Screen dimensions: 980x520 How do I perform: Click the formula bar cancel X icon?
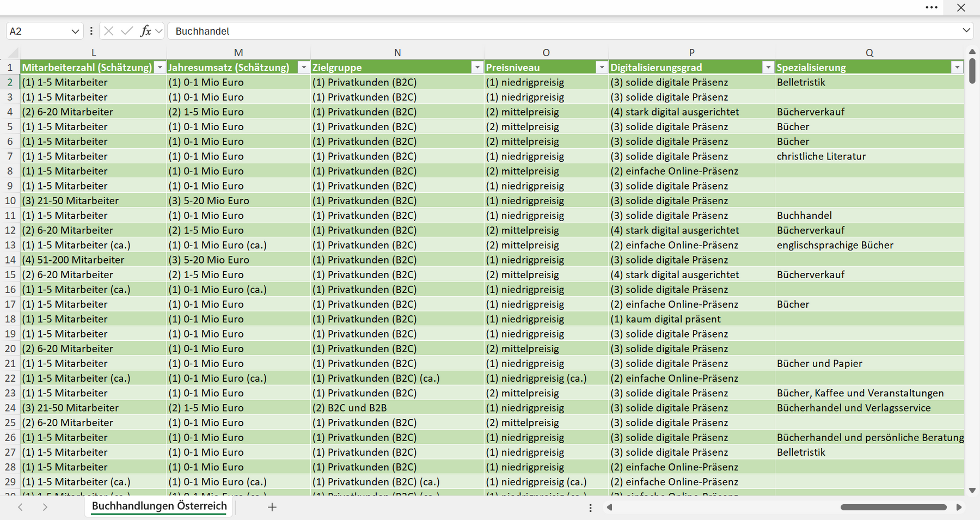pyautogui.click(x=109, y=31)
